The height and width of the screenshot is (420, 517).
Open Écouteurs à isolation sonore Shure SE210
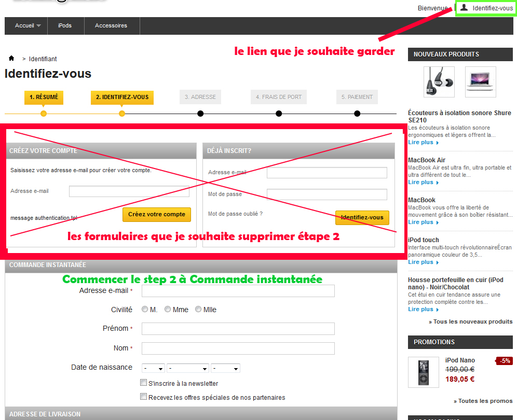click(x=459, y=117)
